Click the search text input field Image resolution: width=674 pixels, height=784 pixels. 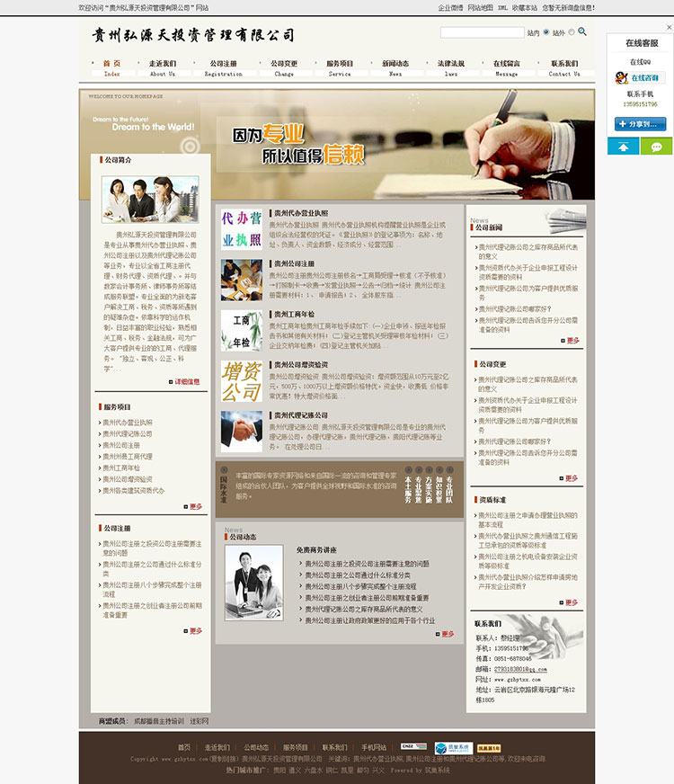[x=482, y=32]
